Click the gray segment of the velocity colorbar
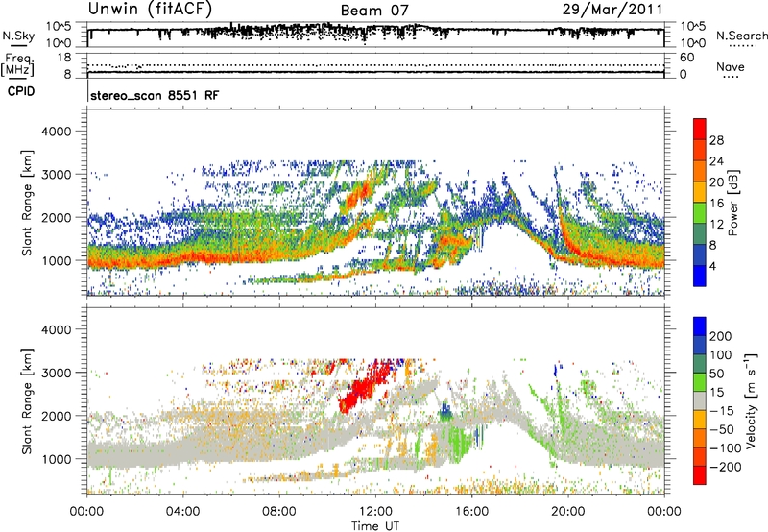This screenshot has width=768, height=532. 700,400
